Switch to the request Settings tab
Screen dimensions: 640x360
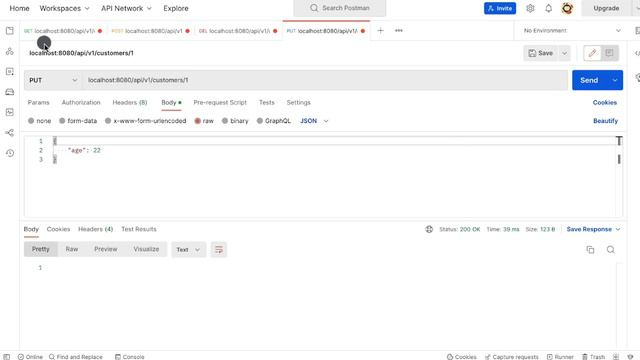tap(298, 102)
